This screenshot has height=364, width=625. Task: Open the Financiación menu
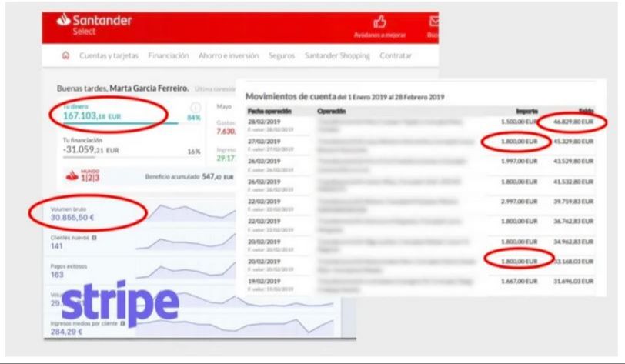pos(169,55)
